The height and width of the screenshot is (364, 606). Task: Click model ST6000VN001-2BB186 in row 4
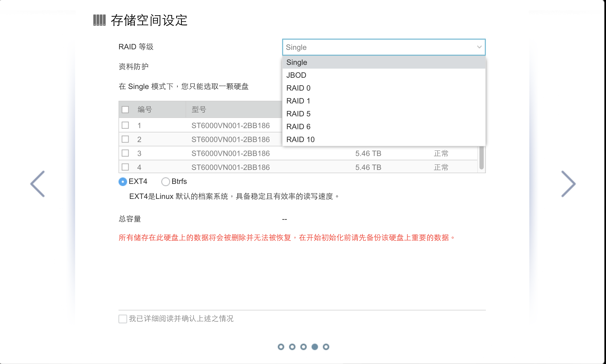(x=231, y=167)
